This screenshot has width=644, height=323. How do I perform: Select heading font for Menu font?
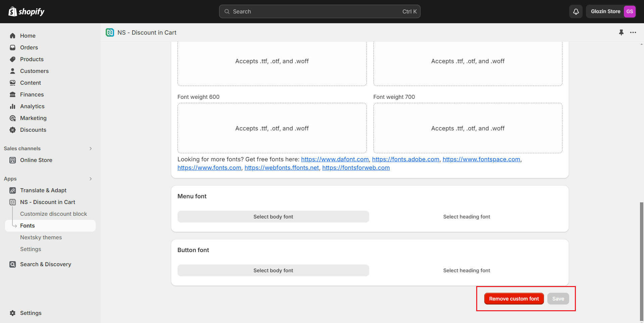click(x=466, y=217)
